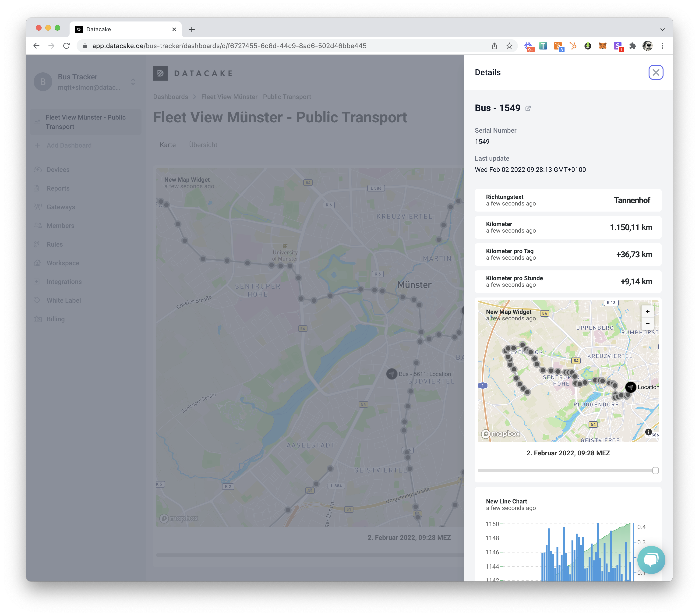Open Workspace in the sidebar
The width and height of the screenshot is (699, 616).
63,263
